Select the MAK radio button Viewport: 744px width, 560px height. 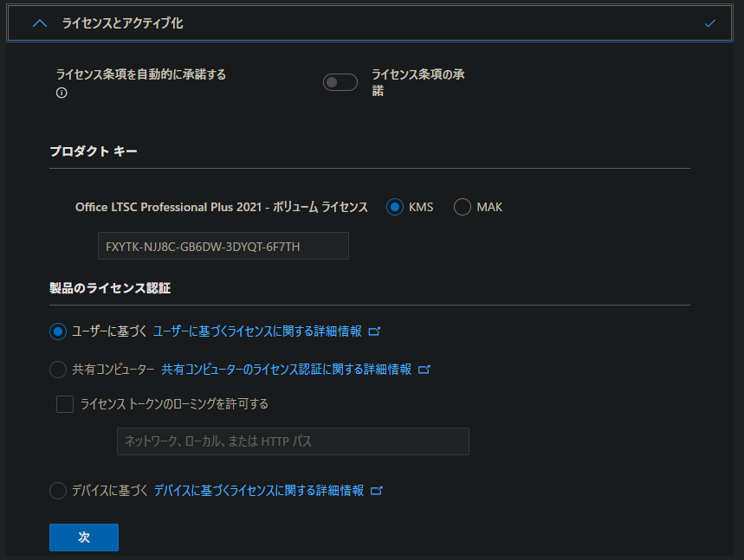coord(463,207)
